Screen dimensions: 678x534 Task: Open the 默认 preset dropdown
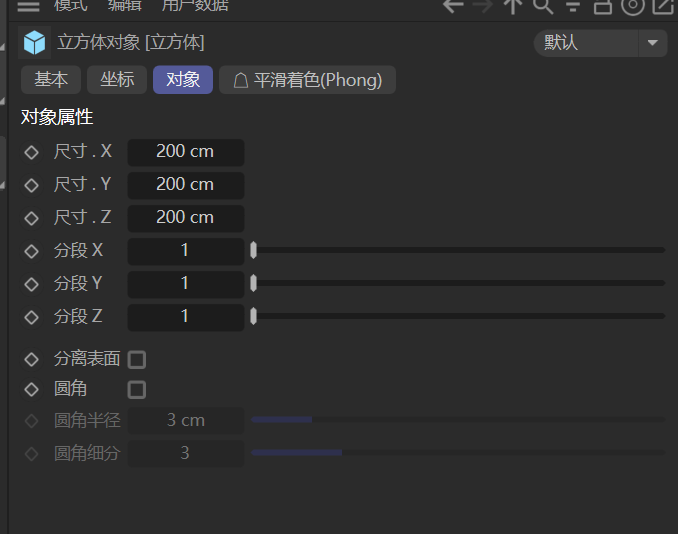tap(601, 43)
